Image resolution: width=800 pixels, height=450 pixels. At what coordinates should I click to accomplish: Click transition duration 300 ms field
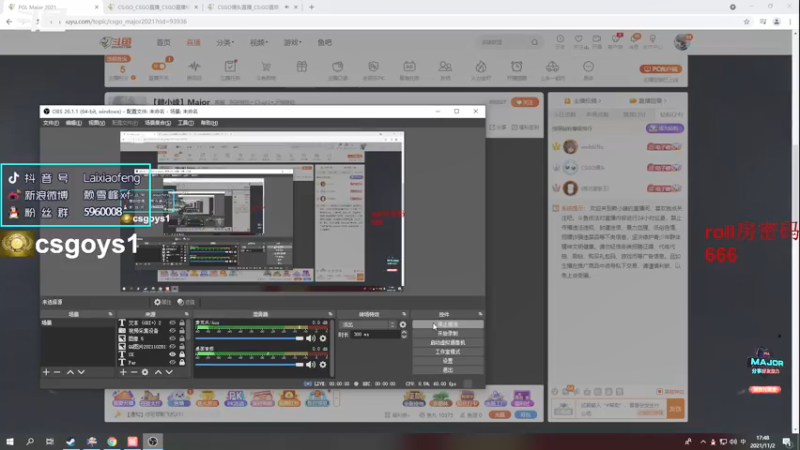[x=376, y=335]
